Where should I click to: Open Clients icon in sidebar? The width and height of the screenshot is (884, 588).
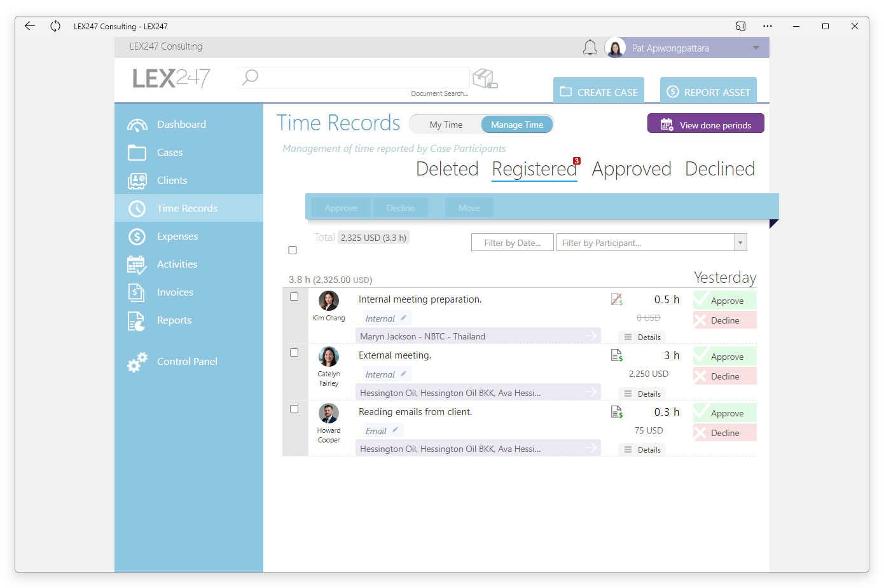click(x=137, y=181)
